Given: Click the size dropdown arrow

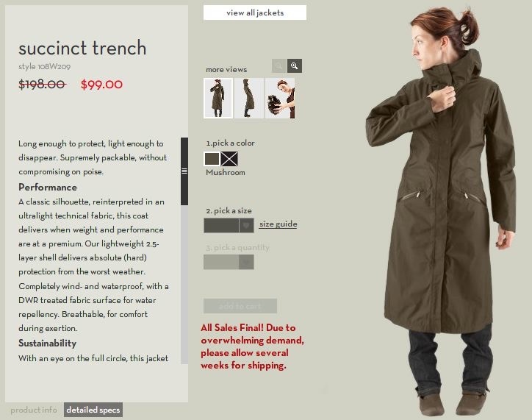Looking at the screenshot, I should 246,226.
